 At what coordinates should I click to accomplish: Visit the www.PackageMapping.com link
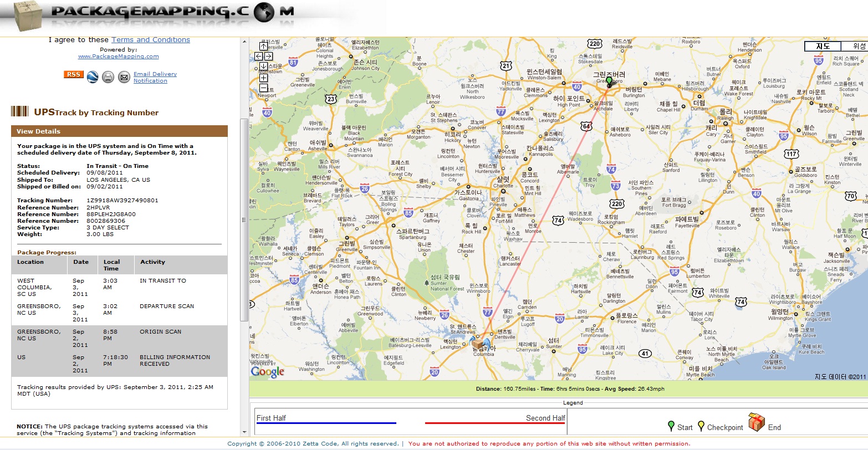(119, 57)
